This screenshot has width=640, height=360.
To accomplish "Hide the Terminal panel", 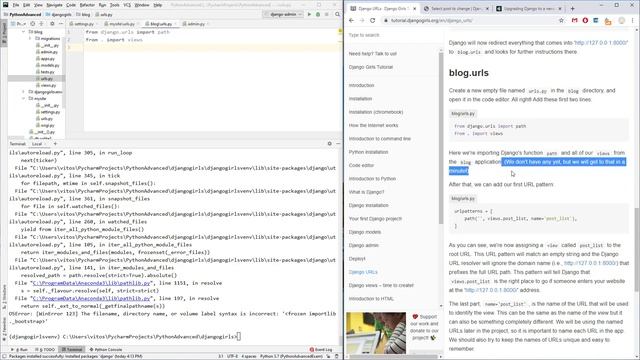I will click(338, 144).
